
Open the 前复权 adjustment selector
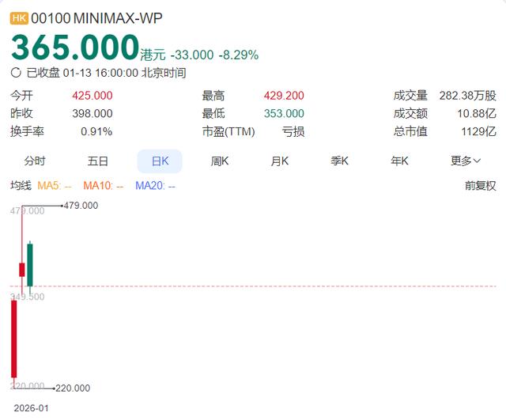(480, 186)
